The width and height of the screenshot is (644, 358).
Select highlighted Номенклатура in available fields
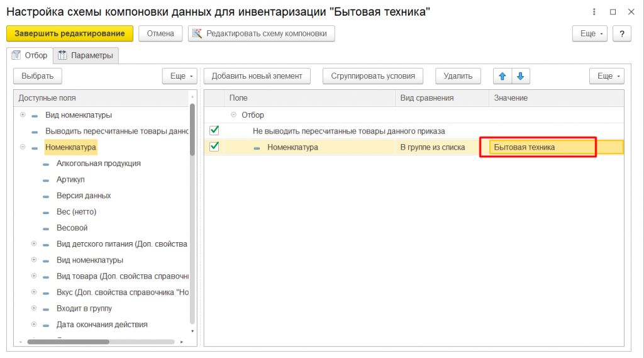click(x=70, y=147)
